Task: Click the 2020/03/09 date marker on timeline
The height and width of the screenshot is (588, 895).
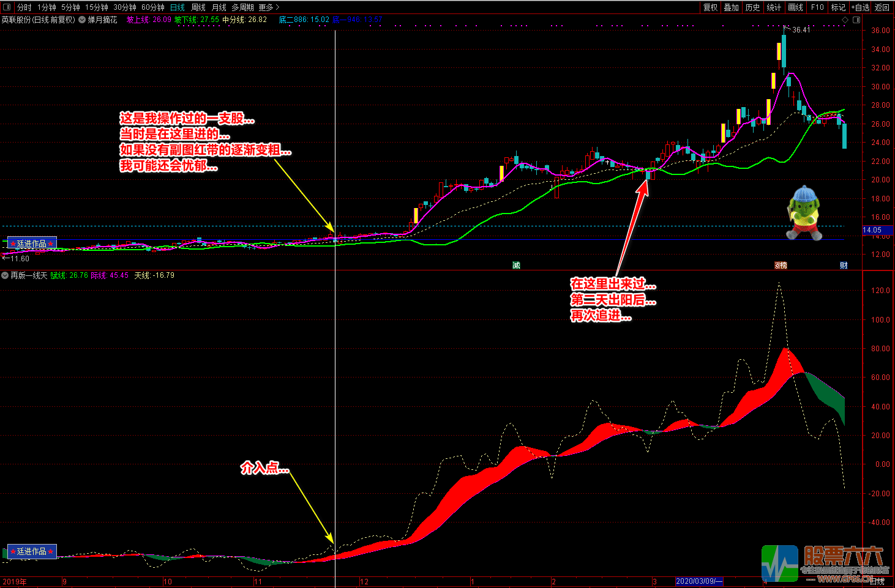Action: tap(699, 581)
